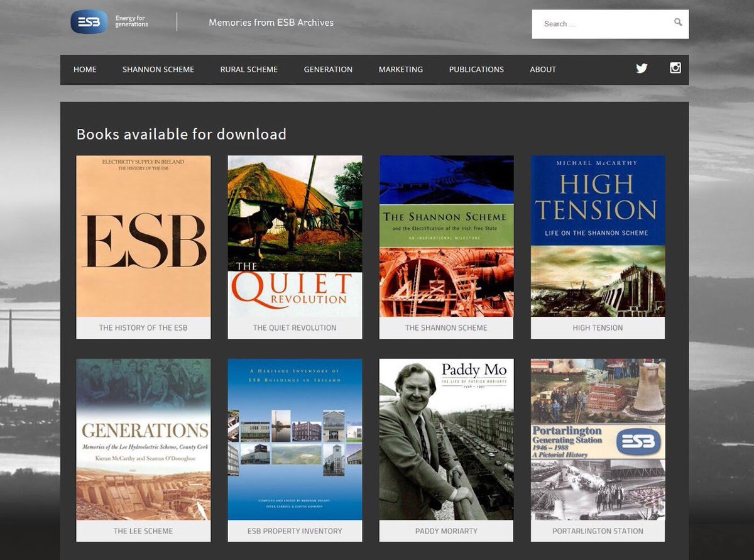Image resolution: width=754 pixels, height=560 pixels.
Task: Open the ESB history book cover
Action: (143, 236)
